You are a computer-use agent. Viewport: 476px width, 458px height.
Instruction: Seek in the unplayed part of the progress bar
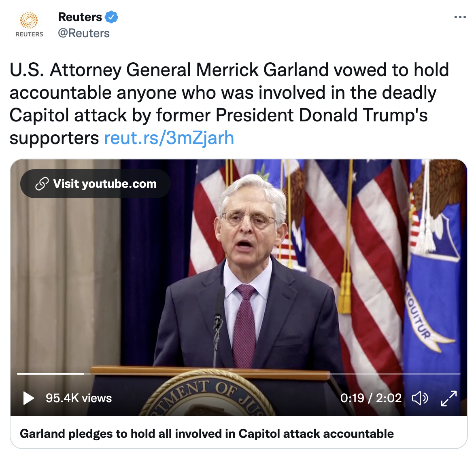(x=272, y=373)
